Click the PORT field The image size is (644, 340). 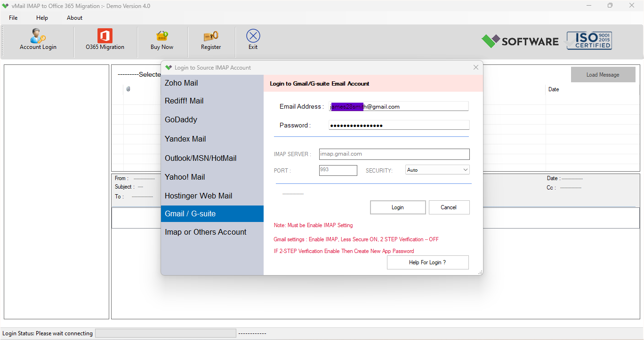coord(338,170)
